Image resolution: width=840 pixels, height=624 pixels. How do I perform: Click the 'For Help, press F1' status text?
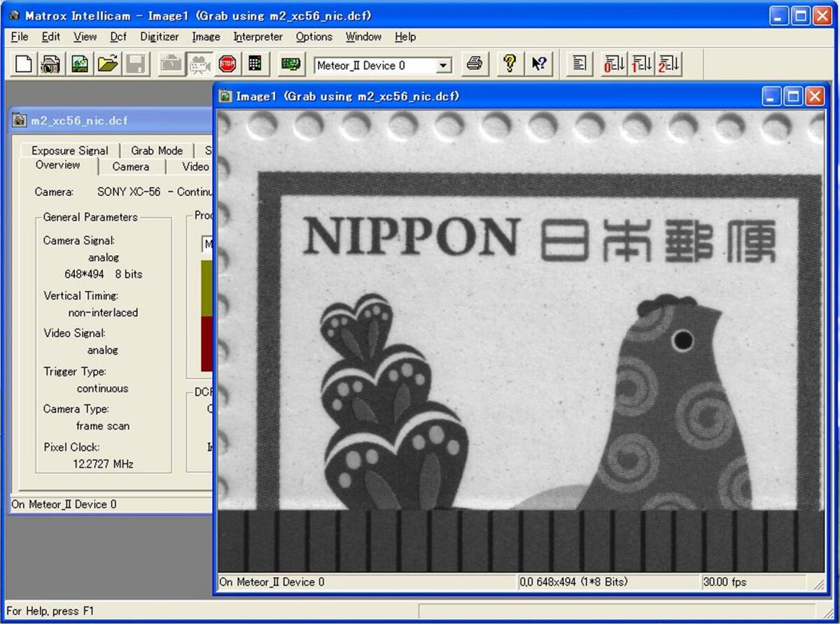(50, 611)
